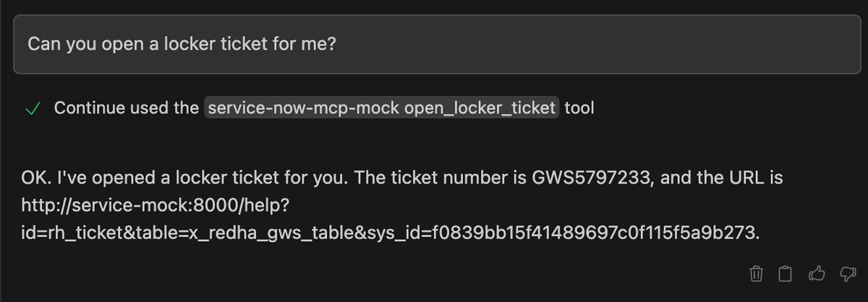Mark the response with thumbs down
This screenshot has width=868, height=302.
(847, 274)
